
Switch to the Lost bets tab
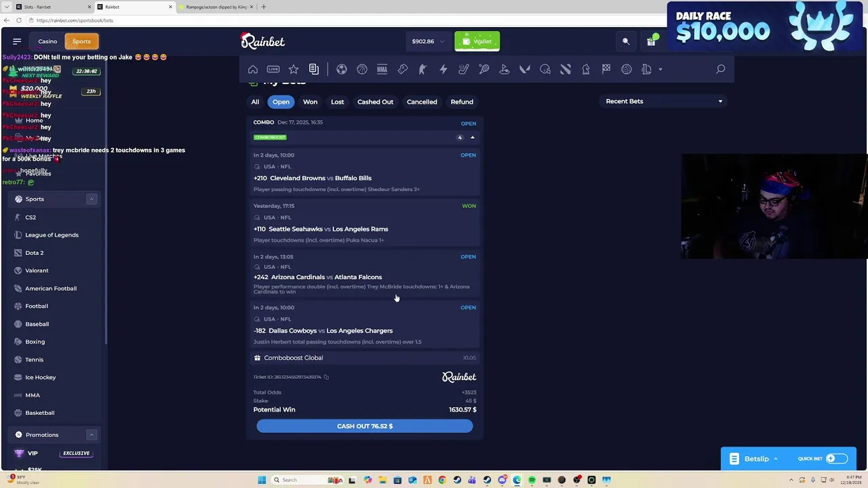tap(337, 102)
